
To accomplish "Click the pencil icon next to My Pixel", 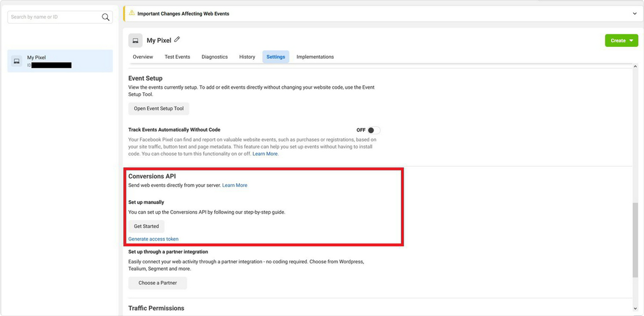I will pos(177,40).
